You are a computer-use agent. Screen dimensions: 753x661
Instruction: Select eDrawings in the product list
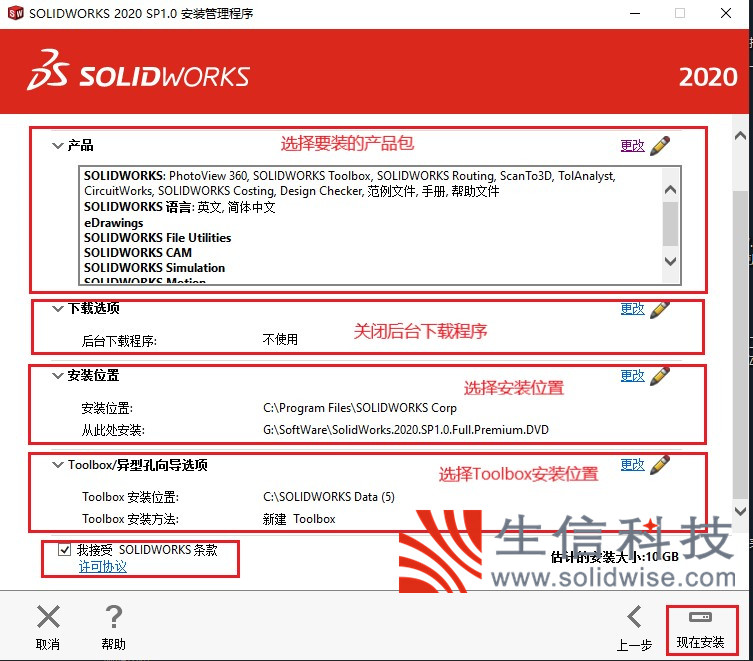pyautogui.click(x=113, y=223)
